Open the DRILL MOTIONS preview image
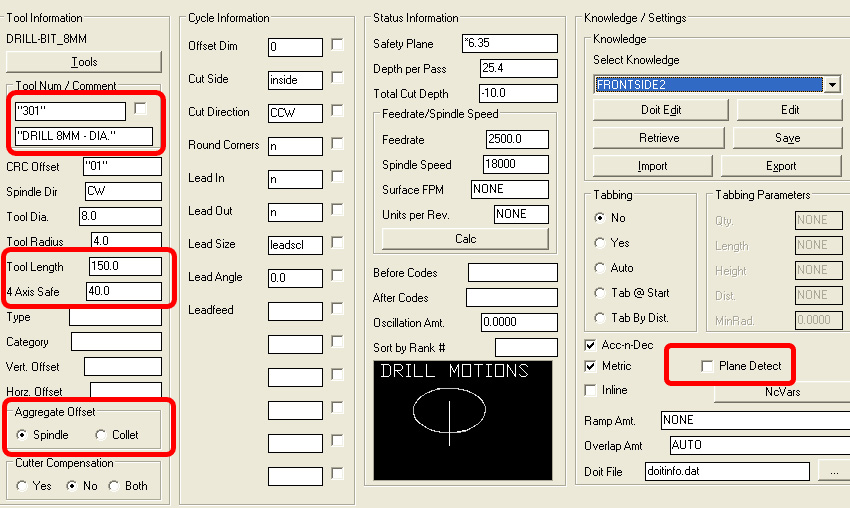Viewport: 850px width, 508px height. pos(463,421)
